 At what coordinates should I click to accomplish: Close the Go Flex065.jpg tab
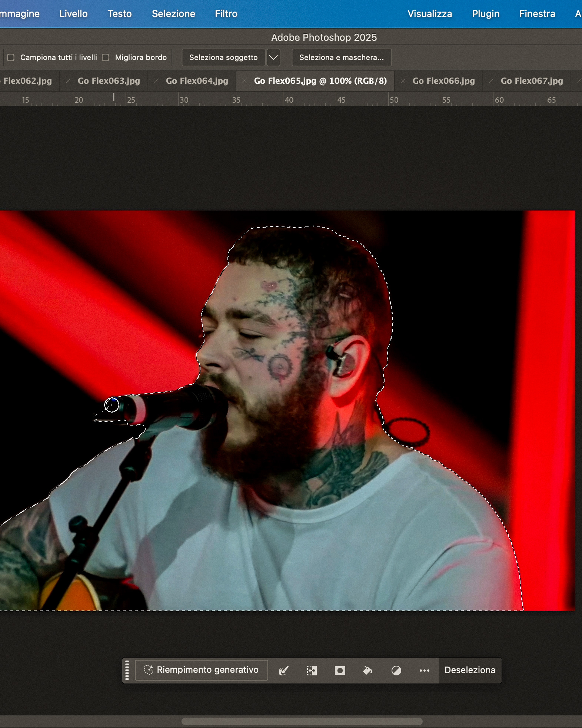click(x=244, y=81)
